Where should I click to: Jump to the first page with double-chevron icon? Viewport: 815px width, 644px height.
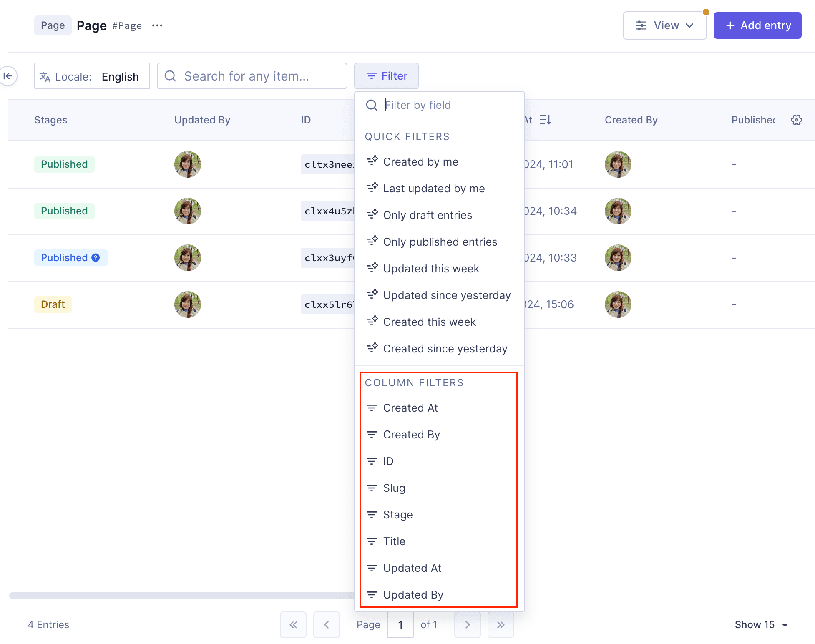coord(293,625)
